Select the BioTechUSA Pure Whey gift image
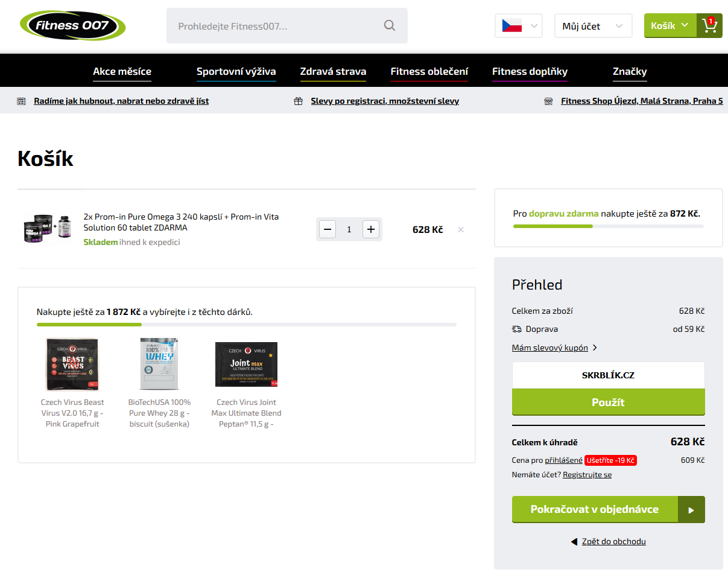 click(159, 364)
